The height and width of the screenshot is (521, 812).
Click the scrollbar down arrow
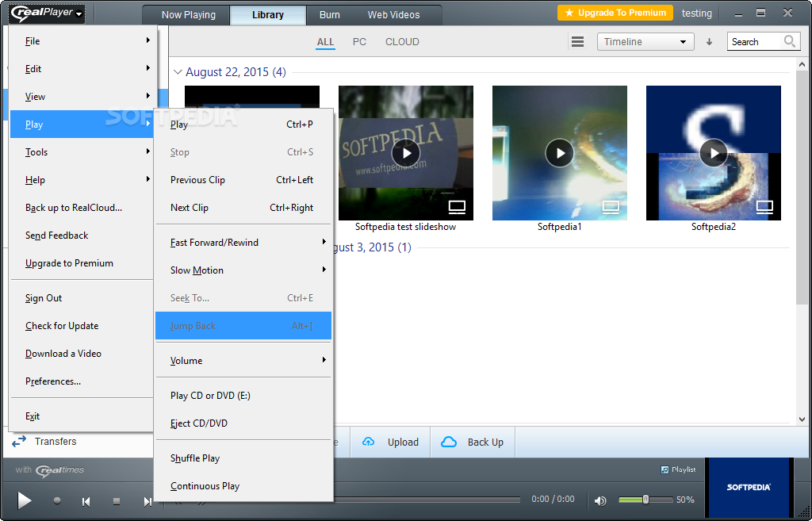[x=802, y=419]
